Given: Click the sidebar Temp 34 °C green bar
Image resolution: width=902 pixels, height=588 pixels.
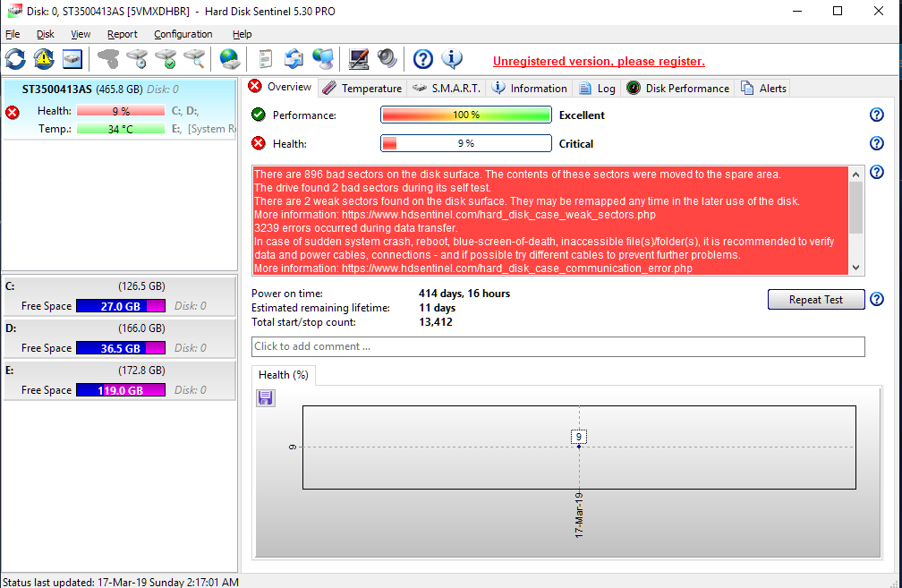Looking at the screenshot, I should click(x=121, y=129).
